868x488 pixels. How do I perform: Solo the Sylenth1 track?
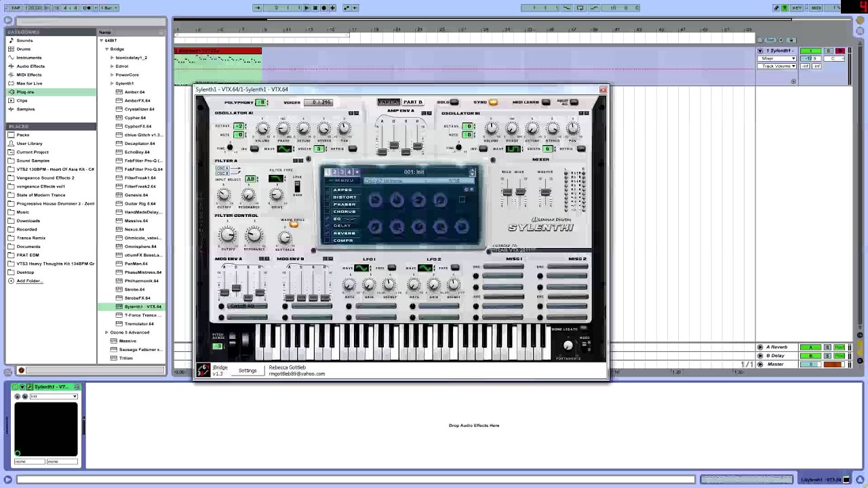(x=827, y=51)
